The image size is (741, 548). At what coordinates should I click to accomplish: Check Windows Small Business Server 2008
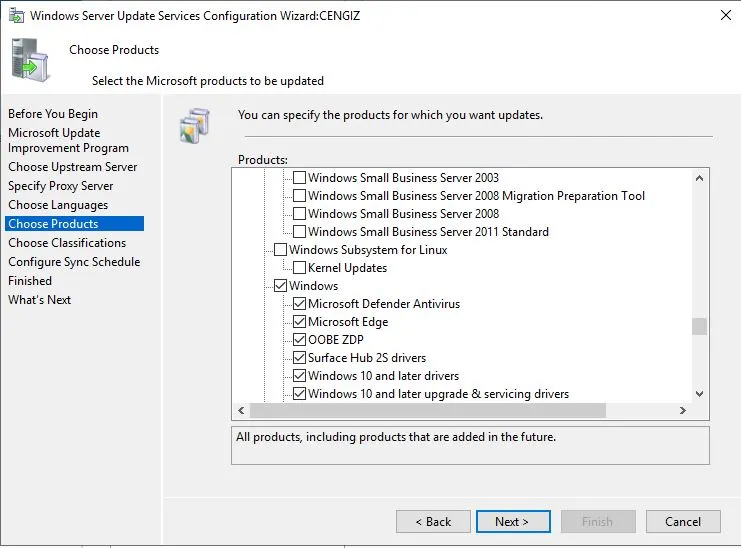click(300, 214)
